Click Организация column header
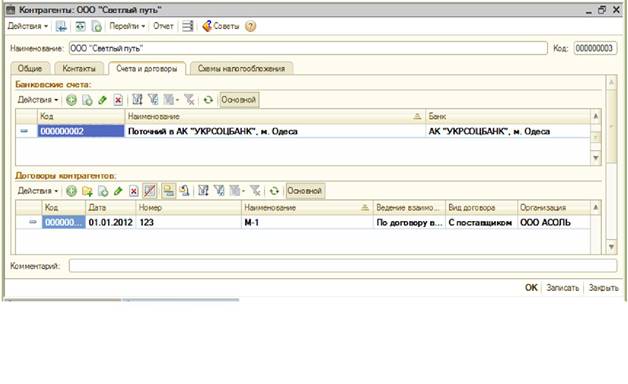The image size is (628, 384). tap(554, 208)
